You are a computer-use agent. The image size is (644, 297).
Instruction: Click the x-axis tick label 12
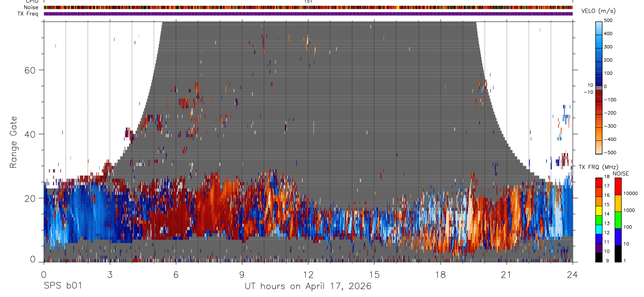click(x=308, y=275)
